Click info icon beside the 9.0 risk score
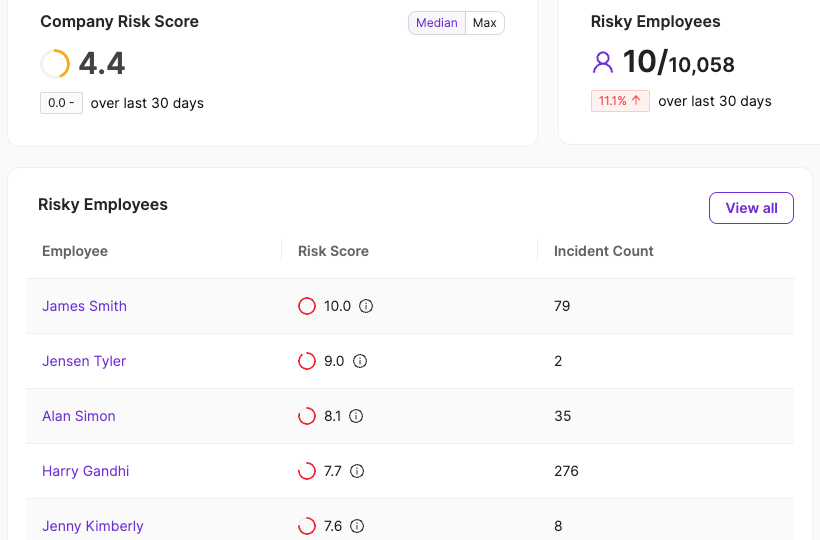This screenshot has height=540, width=820. 360,361
